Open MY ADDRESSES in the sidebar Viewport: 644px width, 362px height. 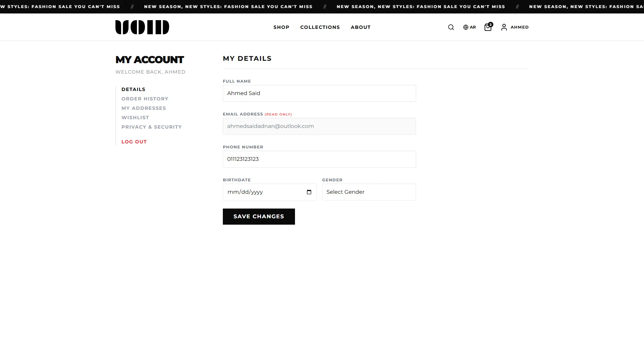144,108
